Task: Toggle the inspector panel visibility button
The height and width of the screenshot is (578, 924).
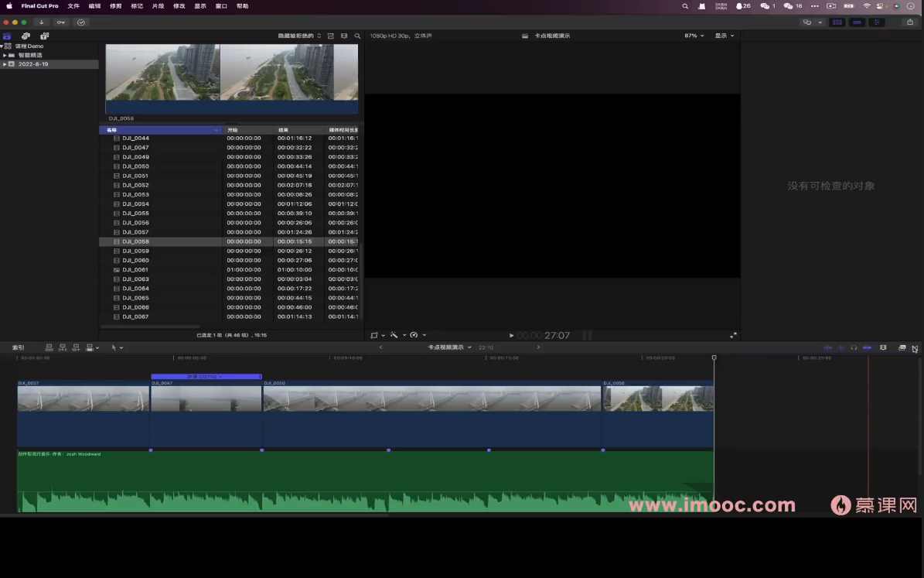Action: (x=877, y=22)
